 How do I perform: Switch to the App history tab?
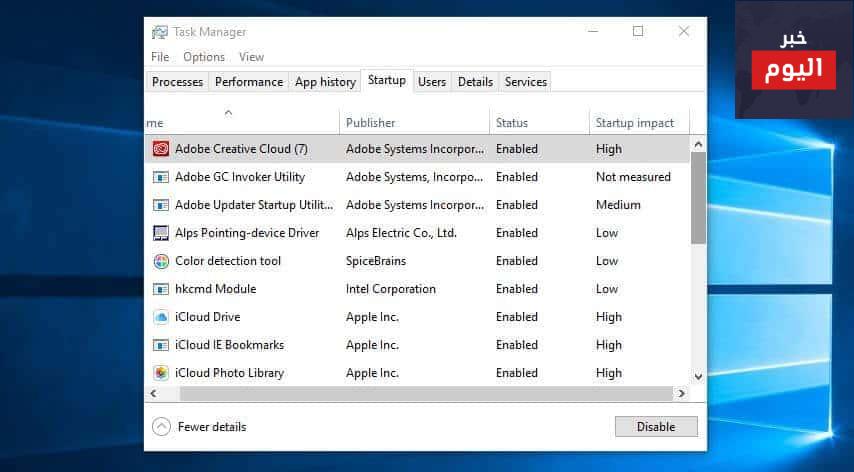pos(325,82)
